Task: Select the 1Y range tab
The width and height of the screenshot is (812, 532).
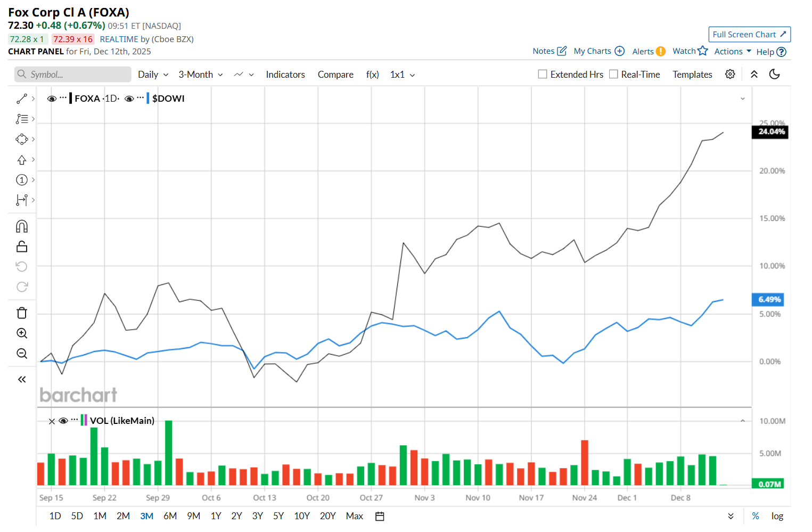Action: (x=216, y=516)
